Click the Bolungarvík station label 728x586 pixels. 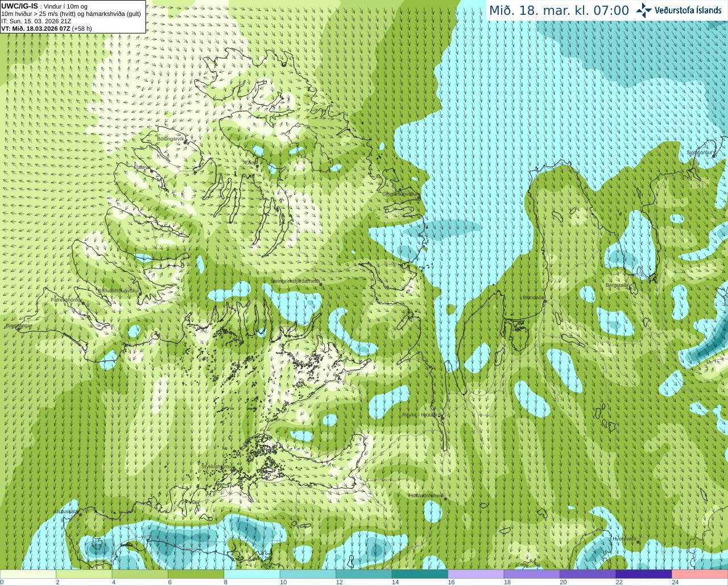coord(170,138)
